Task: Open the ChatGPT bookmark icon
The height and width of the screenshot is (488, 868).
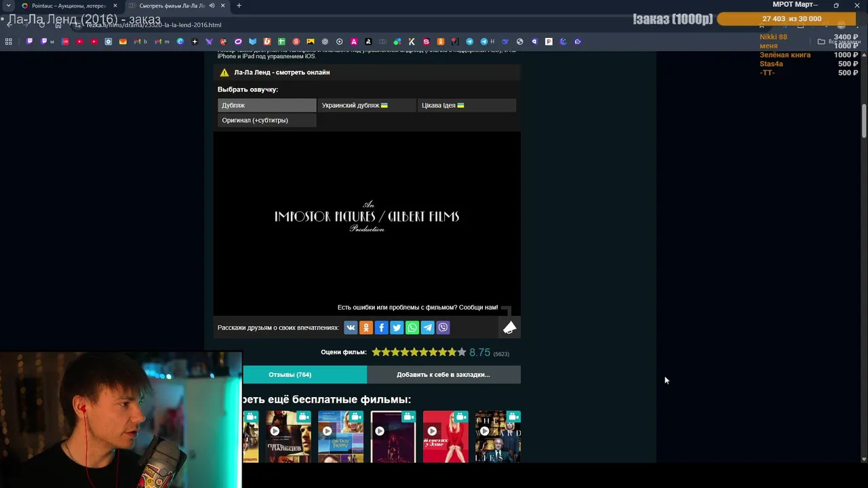Action: pyautogui.click(x=325, y=41)
